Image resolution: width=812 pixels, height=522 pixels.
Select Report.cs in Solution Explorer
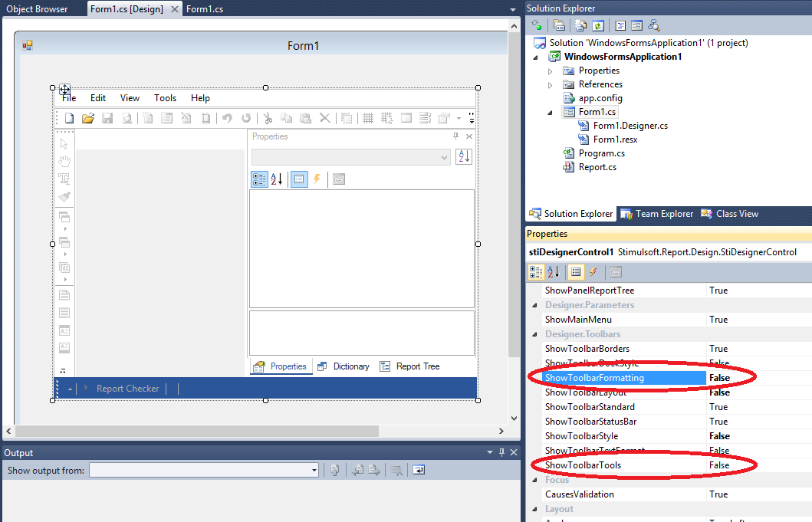point(597,167)
